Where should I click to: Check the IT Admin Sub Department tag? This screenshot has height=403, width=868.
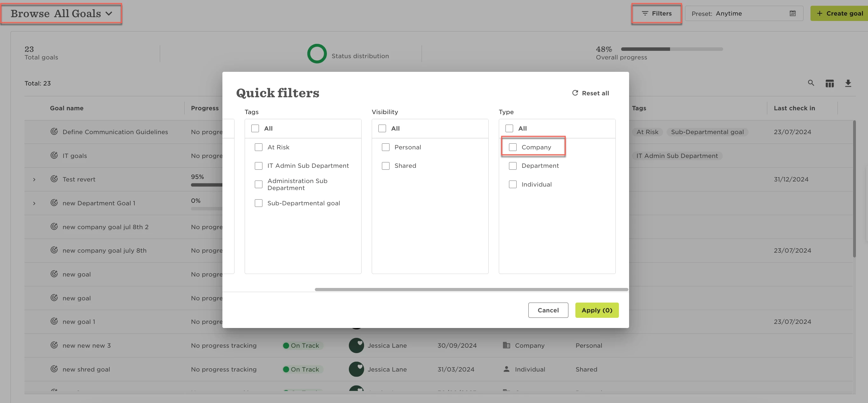(258, 166)
